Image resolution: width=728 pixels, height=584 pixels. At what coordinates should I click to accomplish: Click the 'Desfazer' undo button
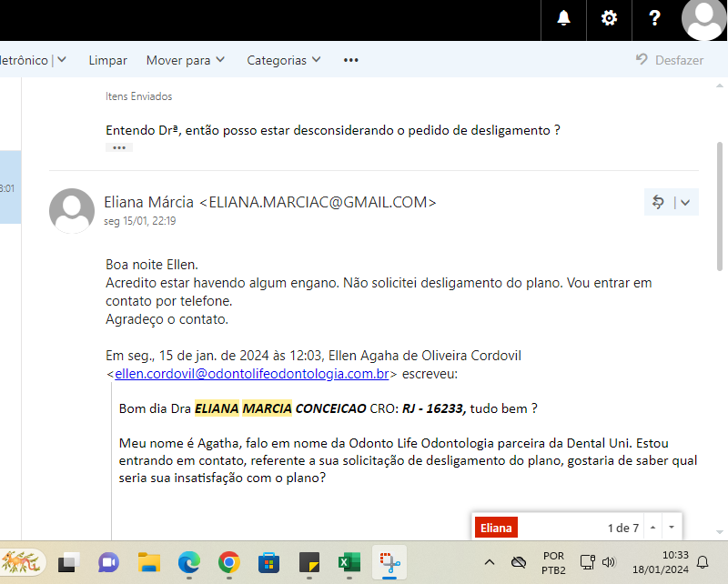pyautogui.click(x=670, y=60)
